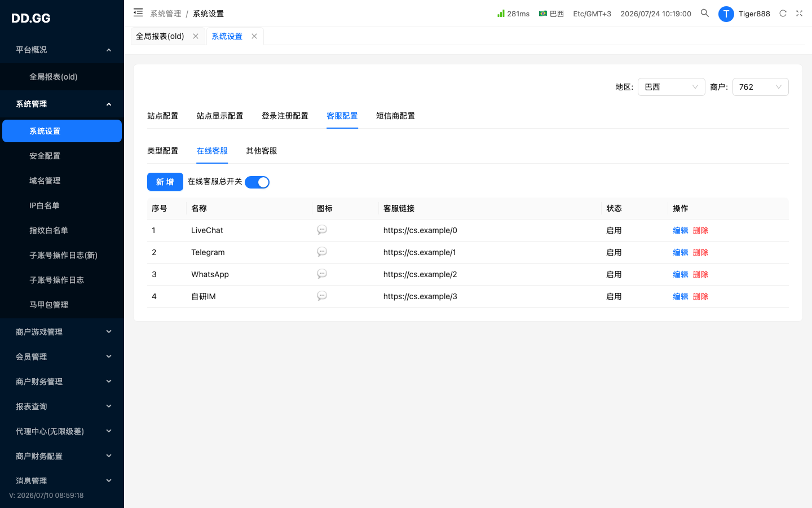Click 删除 for the 自研IM row
Screen dimensions: 812x508
[700, 296]
